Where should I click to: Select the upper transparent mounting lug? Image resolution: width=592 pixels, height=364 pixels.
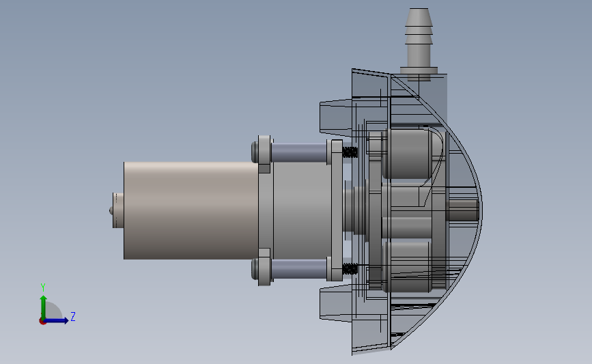(x=336, y=117)
